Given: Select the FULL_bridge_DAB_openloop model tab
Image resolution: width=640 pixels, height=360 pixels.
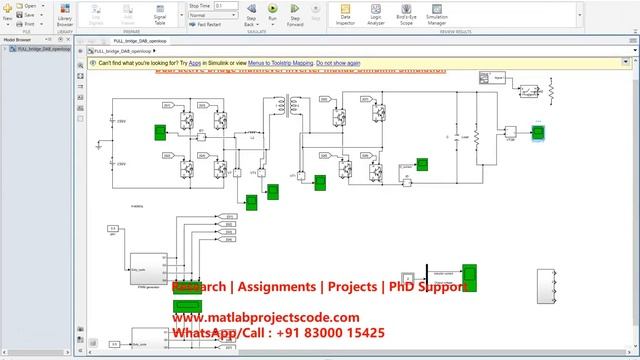Looking at the screenshot, I should point(140,41).
